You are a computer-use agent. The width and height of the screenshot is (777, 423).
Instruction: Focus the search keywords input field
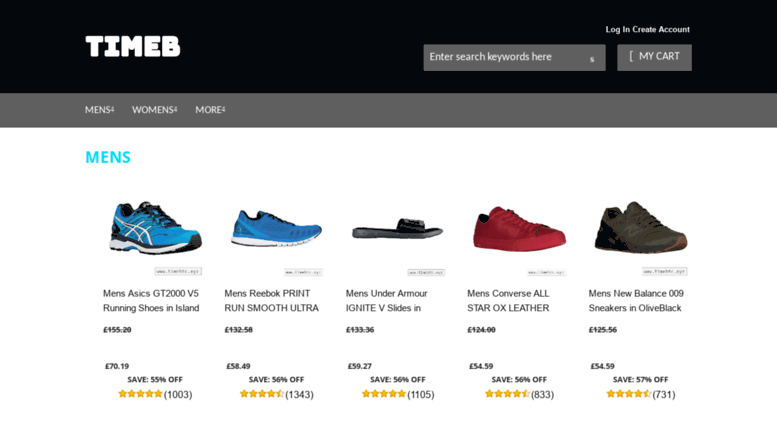tap(514, 57)
